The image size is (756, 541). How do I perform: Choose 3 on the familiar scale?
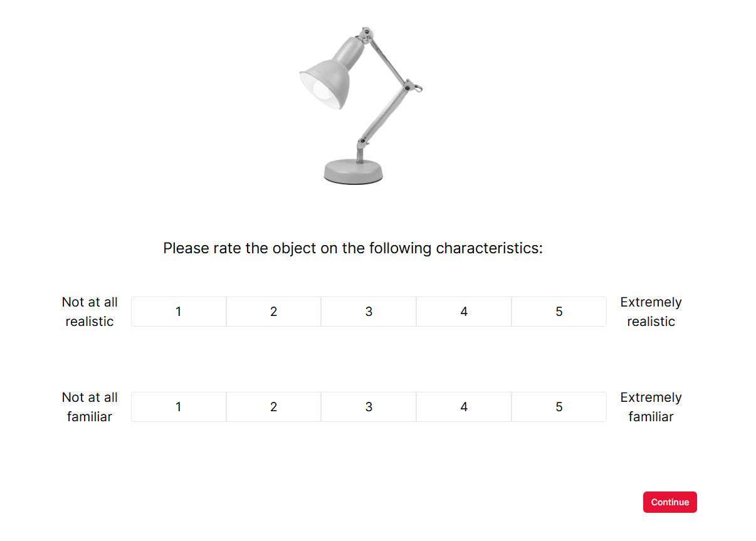pyautogui.click(x=369, y=407)
